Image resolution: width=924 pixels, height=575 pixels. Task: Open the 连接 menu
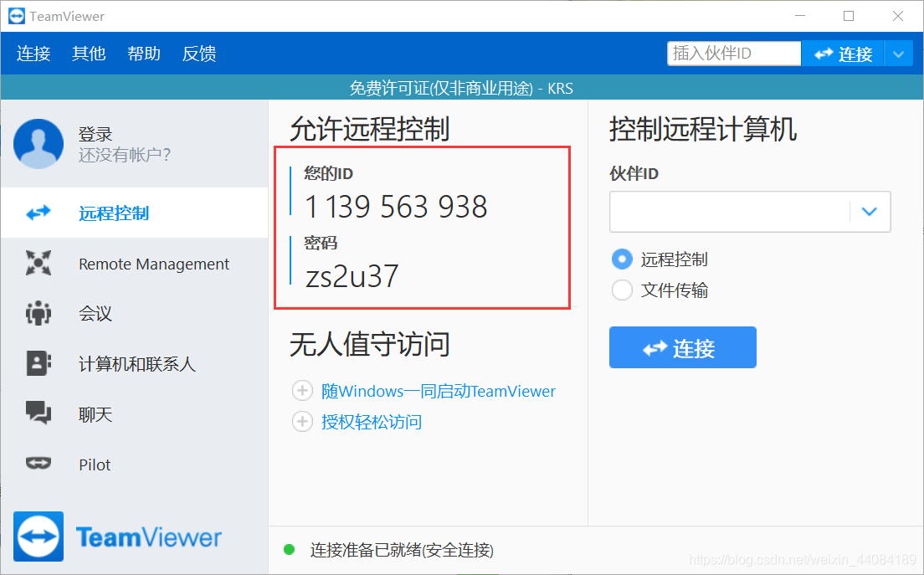point(33,54)
